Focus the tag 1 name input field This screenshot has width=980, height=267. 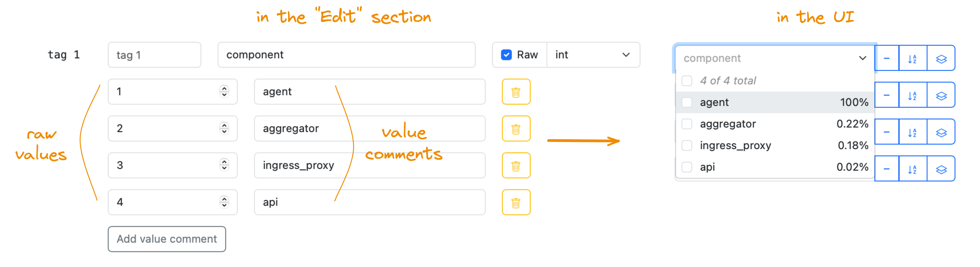155,55
